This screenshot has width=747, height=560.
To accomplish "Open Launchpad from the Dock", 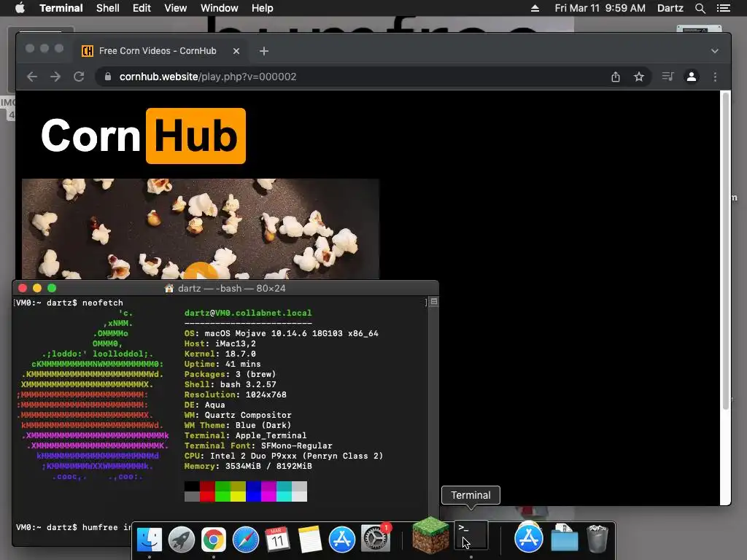I will [182, 540].
